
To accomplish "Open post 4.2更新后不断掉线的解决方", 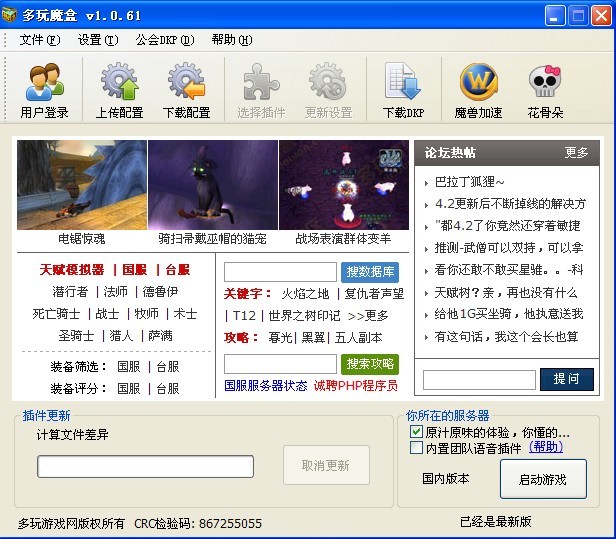I will click(x=510, y=204).
